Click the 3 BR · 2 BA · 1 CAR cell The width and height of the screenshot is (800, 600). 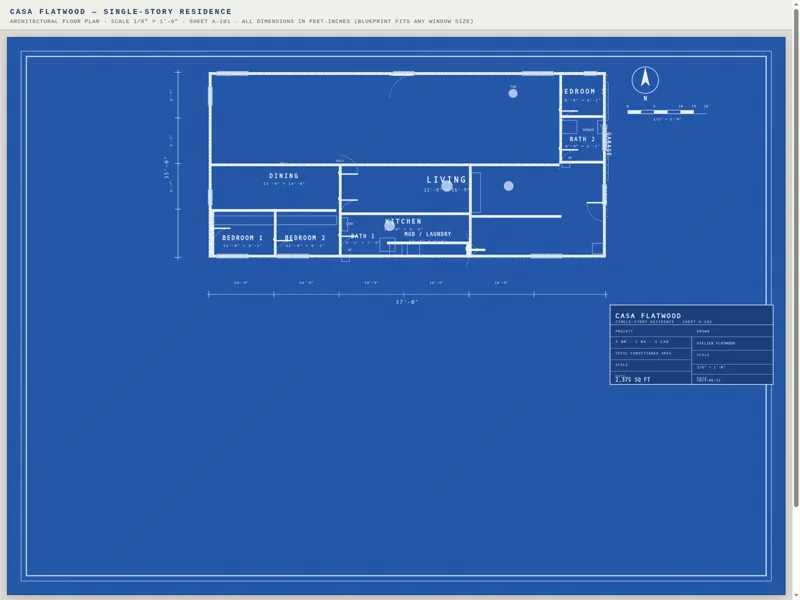point(651,342)
